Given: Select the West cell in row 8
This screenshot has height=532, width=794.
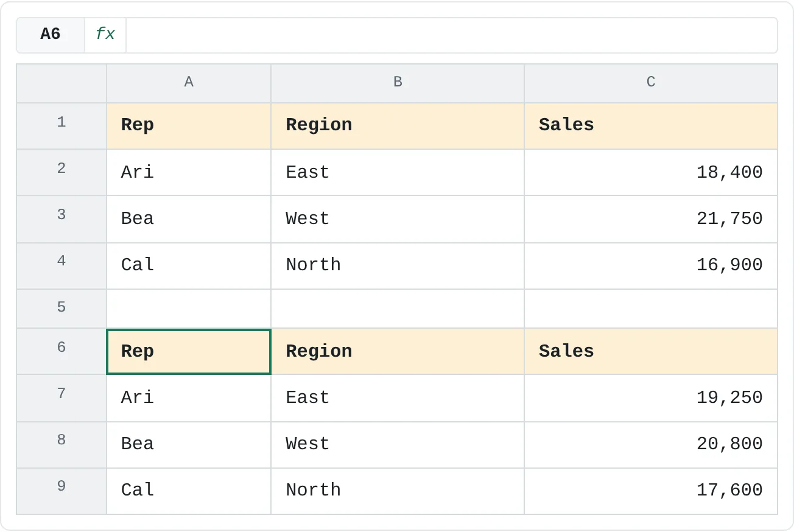Looking at the screenshot, I should (398, 445).
